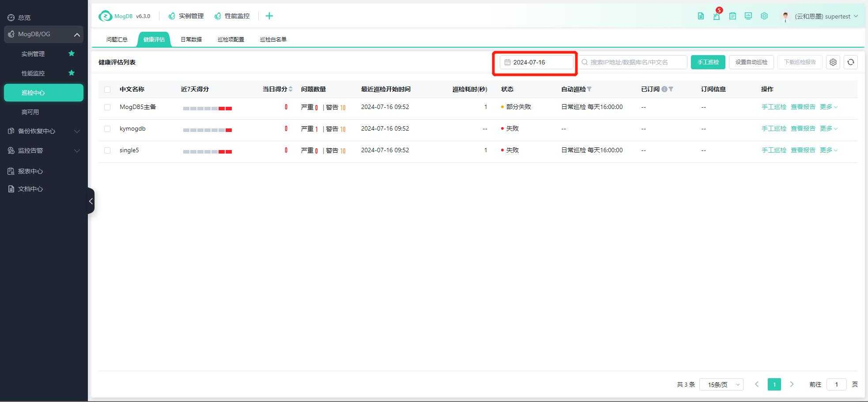Viewport: 868px width, 402px height.
Task: Click the green 手工巡检 button
Action: point(708,62)
